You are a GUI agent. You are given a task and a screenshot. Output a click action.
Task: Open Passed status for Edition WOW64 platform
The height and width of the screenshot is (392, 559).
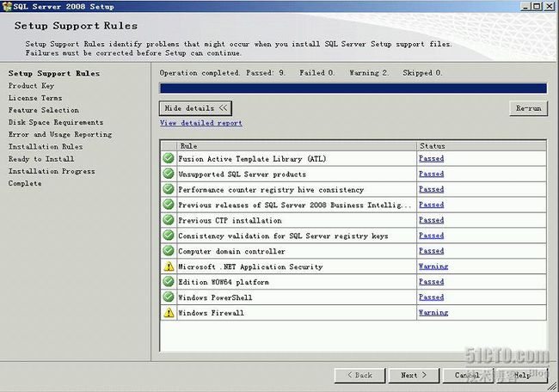click(x=432, y=282)
